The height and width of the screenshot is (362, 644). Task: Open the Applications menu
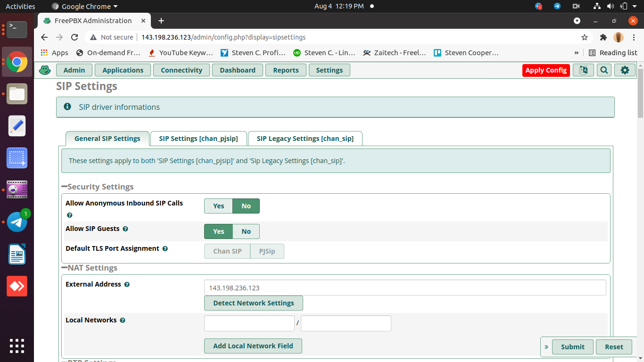click(x=123, y=70)
